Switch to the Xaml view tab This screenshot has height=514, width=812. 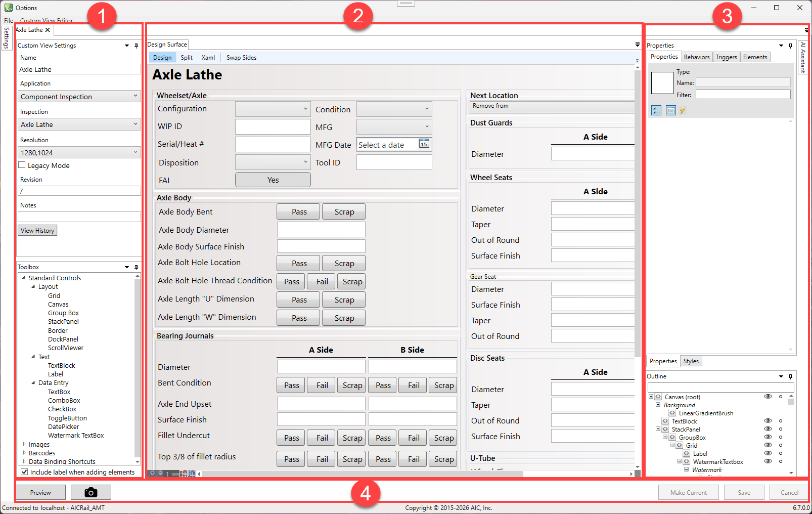pyautogui.click(x=208, y=58)
